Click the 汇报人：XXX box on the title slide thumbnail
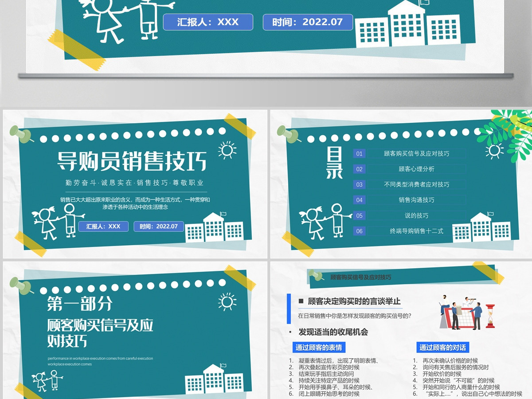This screenshot has width=532, height=399. point(103,226)
